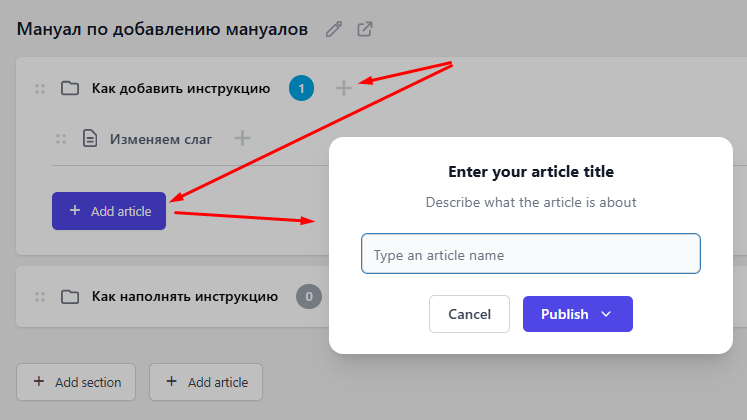Click plus icon next to Как добавить инструкцию
Screen dimensions: 747x420
[343, 88]
